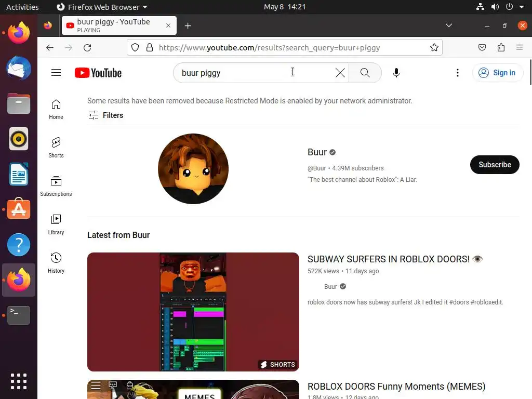Open History in the sidebar
Screen dimensions: 532x399
[x=56, y=263]
